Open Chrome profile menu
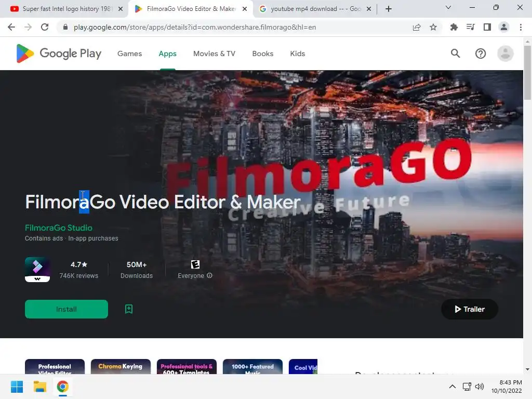Image resolution: width=532 pixels, height=399 pixels. click(x=504, y=27)
